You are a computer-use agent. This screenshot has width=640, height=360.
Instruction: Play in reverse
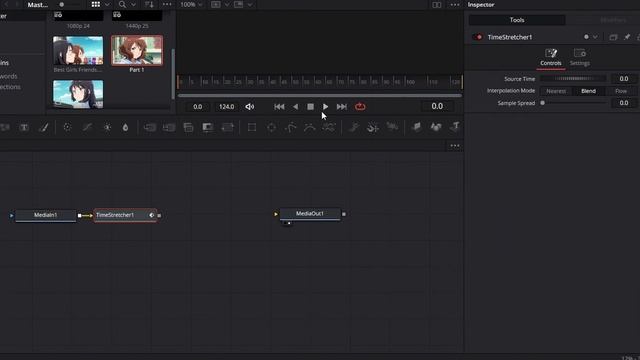[x=295, y=107]
